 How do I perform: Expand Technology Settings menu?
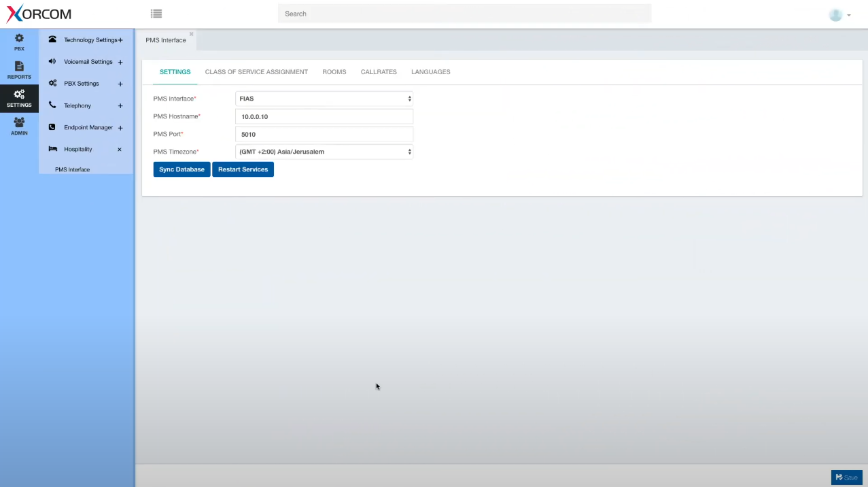[120, 40]
